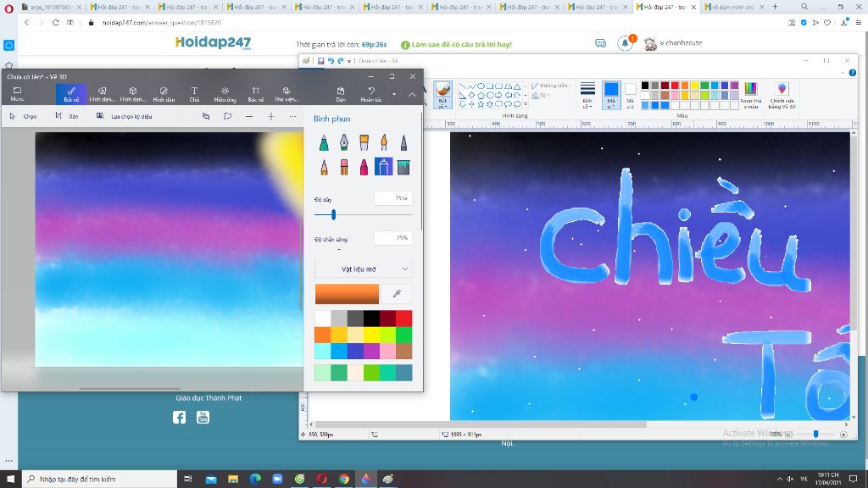The image size is (868, 488).
Task: Select the red crayon brush
Action: [364, 167]
